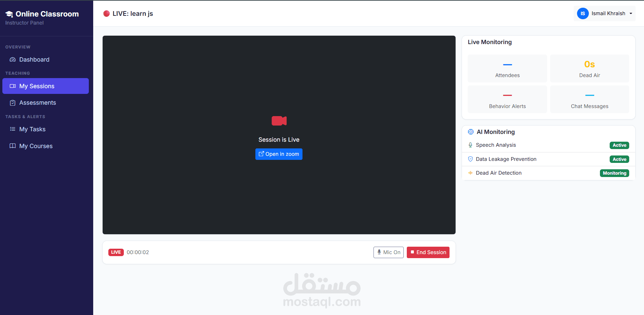Click the AI Monitoring chip icon
The height and width of the screenshot is (315, 644).
coord(471,132)
